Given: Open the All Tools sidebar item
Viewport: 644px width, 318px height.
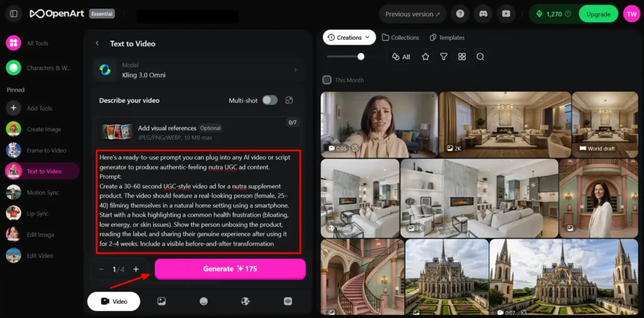Looking at the screenshot, I should (x=28, y=43).
